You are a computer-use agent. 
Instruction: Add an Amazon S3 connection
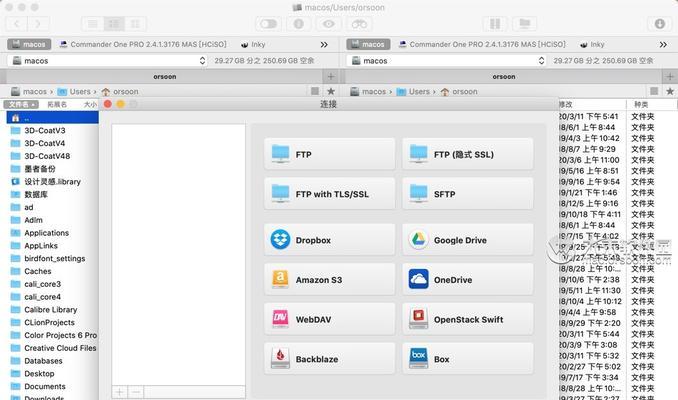pos(329,280)
